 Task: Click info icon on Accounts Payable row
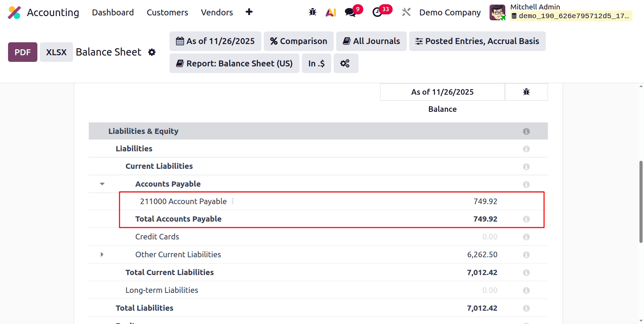[526, 185]
